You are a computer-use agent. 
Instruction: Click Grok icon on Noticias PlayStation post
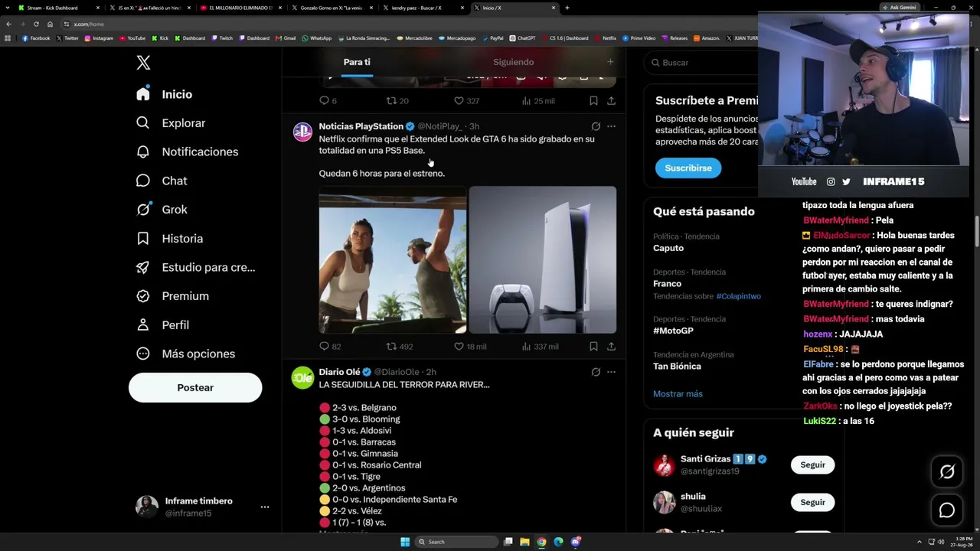[596, 126]
